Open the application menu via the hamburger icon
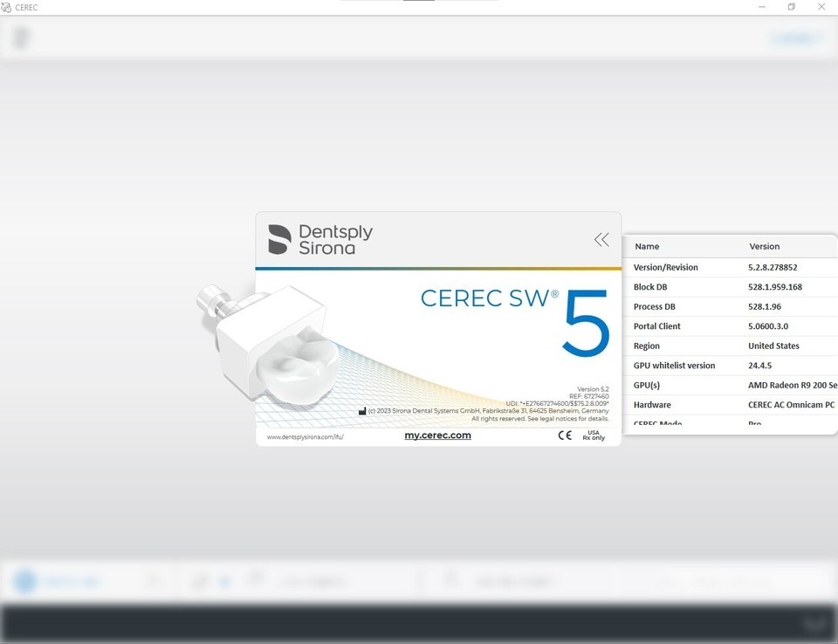Image resolution: width=838 pixels, height=644 pixels. (x=19, y=38)
